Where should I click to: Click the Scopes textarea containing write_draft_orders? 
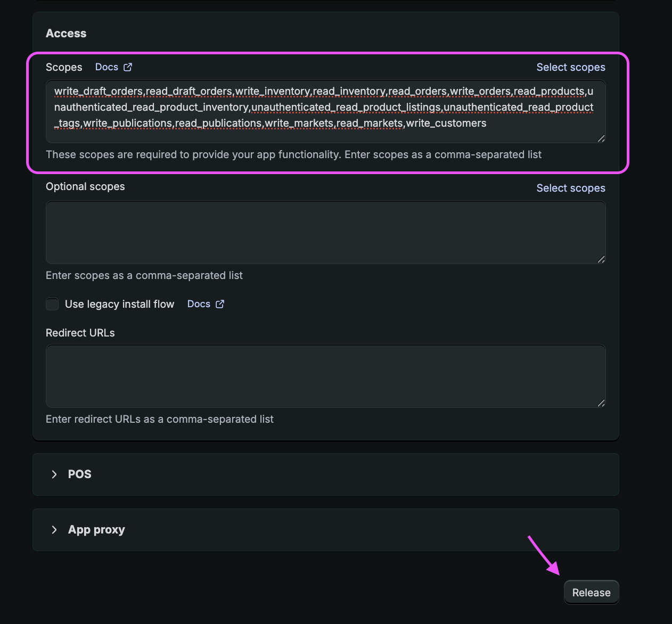325,111
